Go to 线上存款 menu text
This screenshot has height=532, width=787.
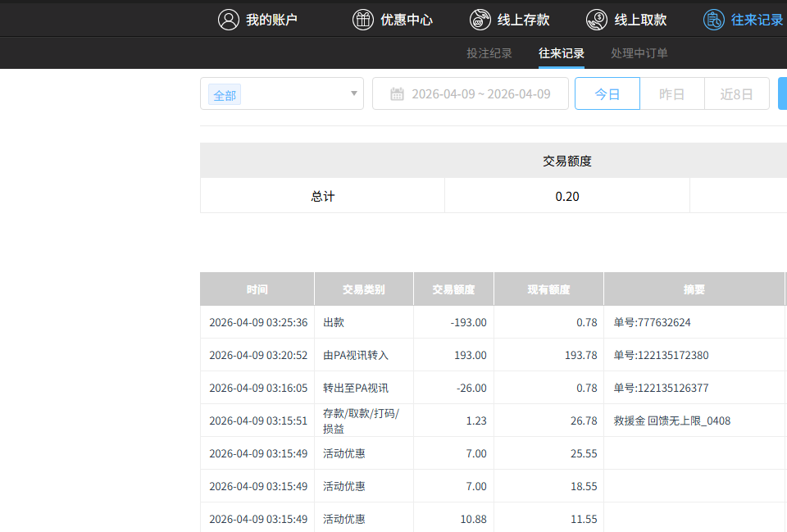[x=524, y=20]
